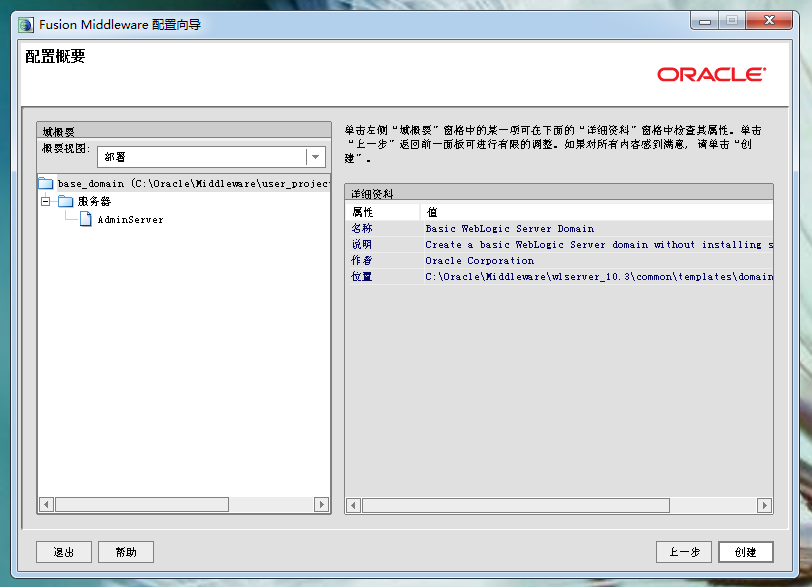The width and height of the screenshot is (812, 587).
Task: Select AdminServer in the domain tree
Action: pyautogui.click(x=130, y=219)
